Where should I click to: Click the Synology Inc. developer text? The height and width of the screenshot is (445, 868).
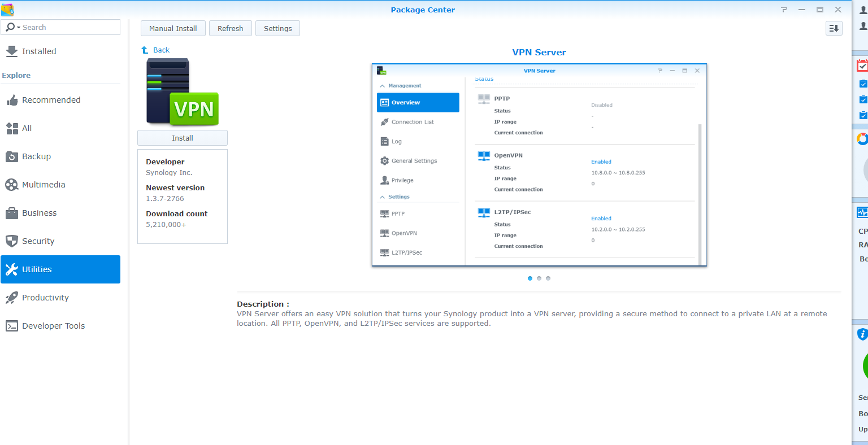(169, 173)
